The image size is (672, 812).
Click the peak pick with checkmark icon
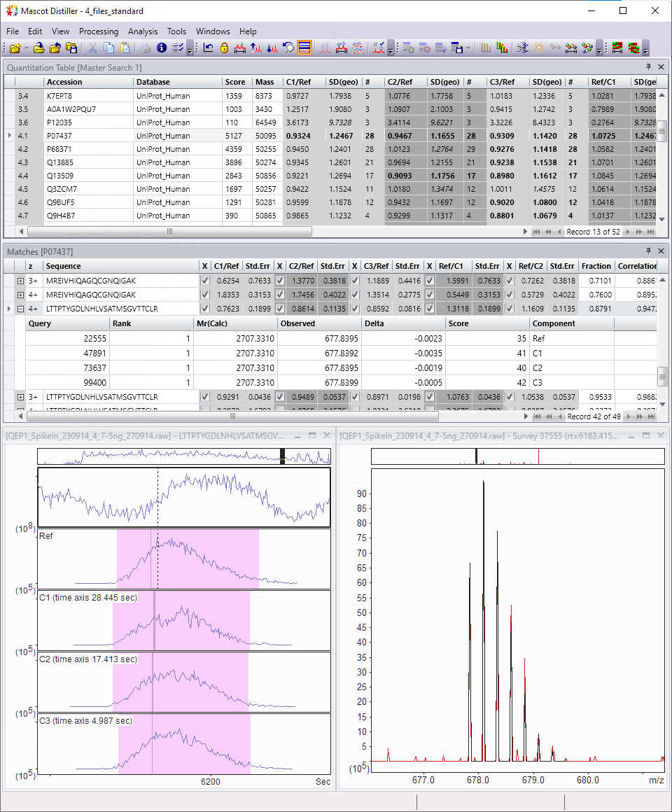click(x=379, y=48)
